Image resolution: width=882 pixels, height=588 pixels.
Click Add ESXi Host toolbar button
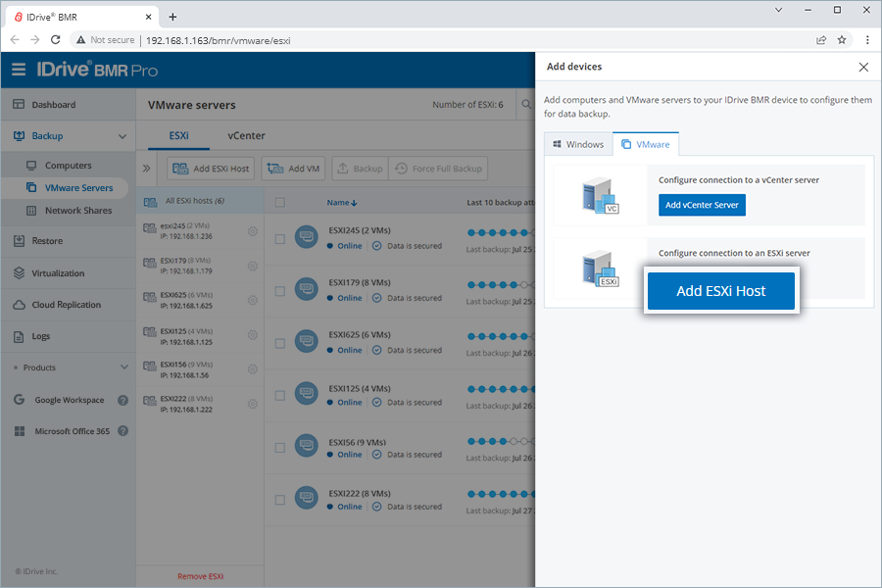(x=211, y=169)
